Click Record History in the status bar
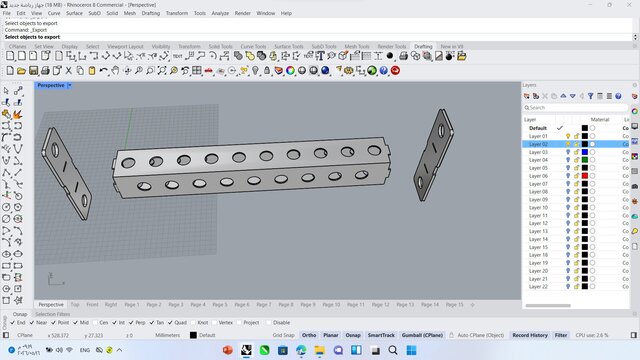 [530, 335]
